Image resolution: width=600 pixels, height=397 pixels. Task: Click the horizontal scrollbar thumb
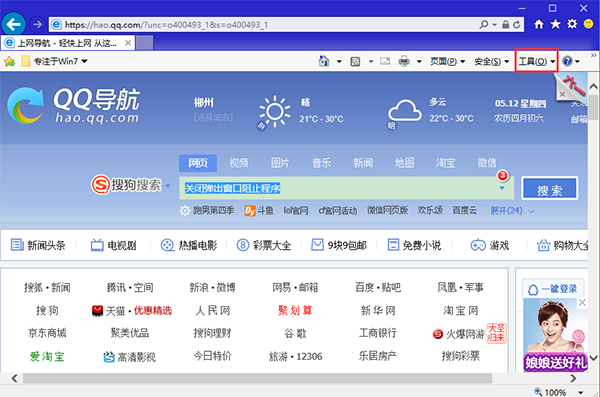click(257, 379)
